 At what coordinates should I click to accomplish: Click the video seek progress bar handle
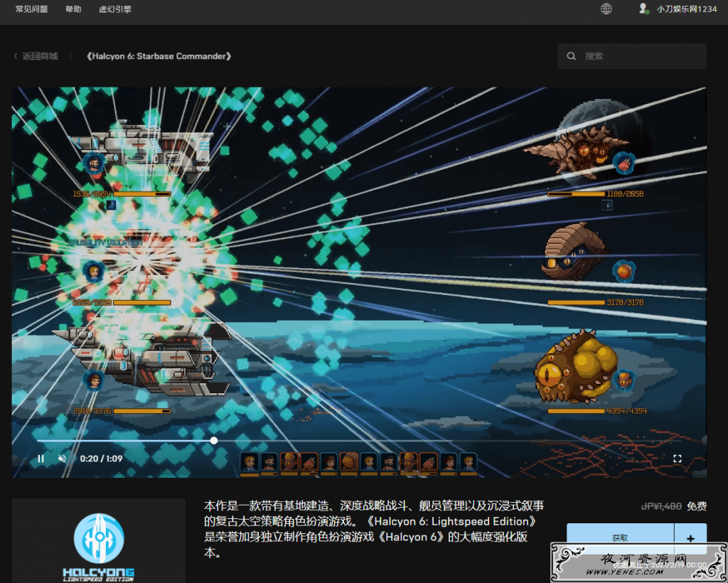pyautogui.click(x=213, y=441)
